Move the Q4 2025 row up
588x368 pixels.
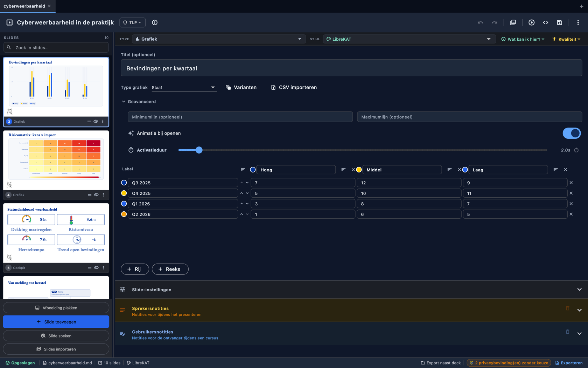241,193
